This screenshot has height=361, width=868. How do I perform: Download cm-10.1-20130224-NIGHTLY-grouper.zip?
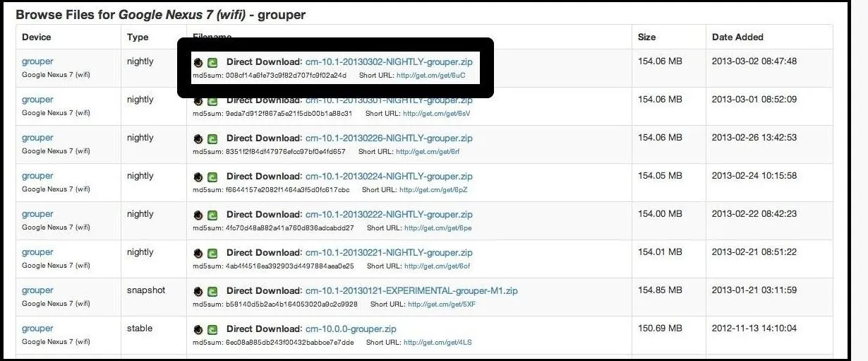point(389,176)
